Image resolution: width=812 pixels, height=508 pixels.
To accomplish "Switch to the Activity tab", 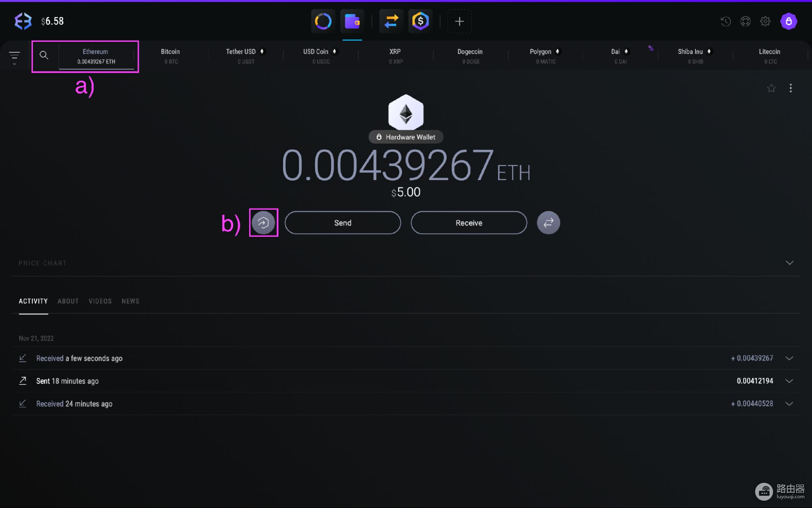I will pyautogui.click(x=33, y=301).
